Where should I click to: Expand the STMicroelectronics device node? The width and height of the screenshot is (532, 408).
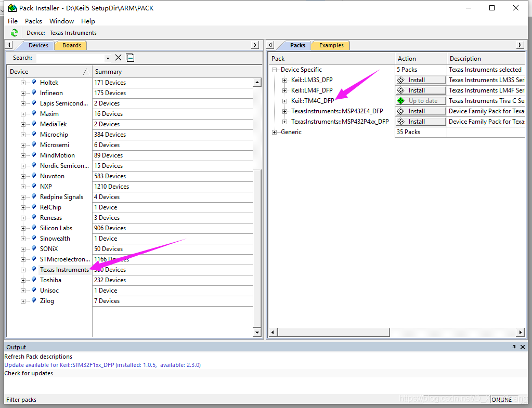[x=23, y=259]
